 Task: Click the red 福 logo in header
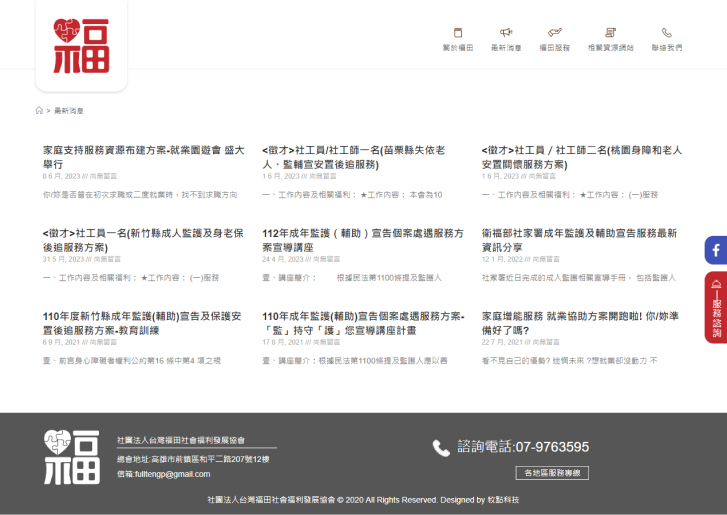tap(81, 45)
